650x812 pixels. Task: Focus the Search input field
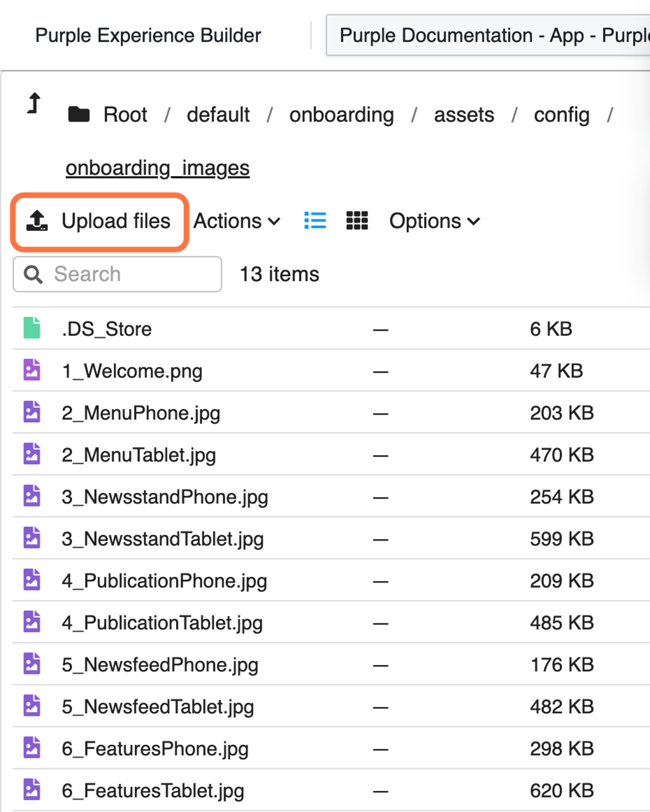pyautogui.click(x=118, y=274)
